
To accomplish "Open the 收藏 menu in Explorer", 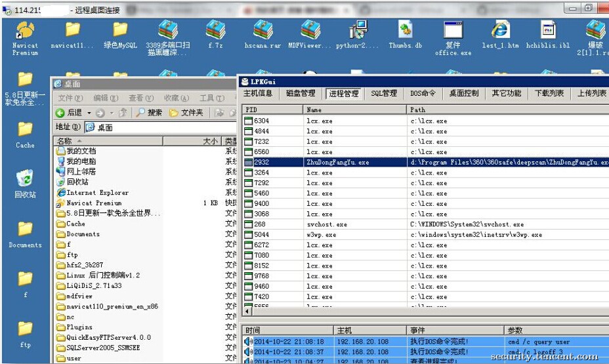I will click(177, 98).
